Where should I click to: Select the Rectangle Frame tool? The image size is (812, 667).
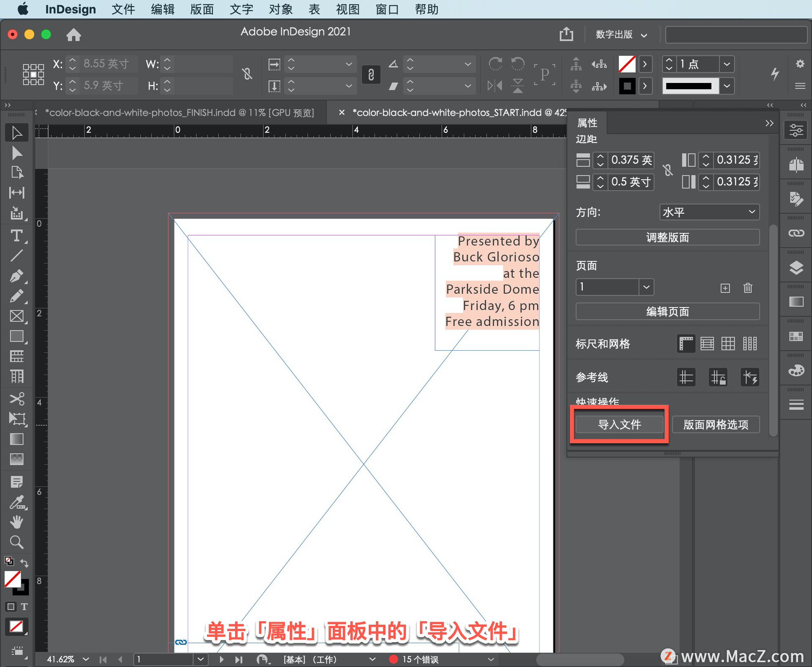point(16,316)
